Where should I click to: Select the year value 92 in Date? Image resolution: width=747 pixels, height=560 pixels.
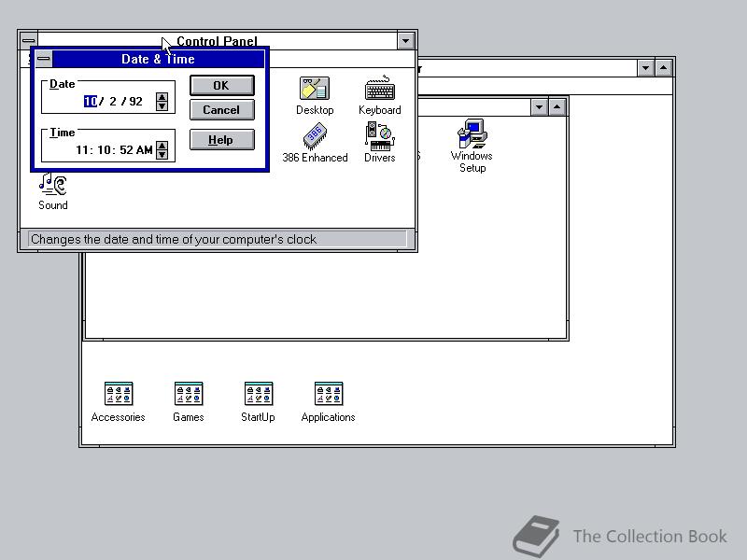[135, 102]
